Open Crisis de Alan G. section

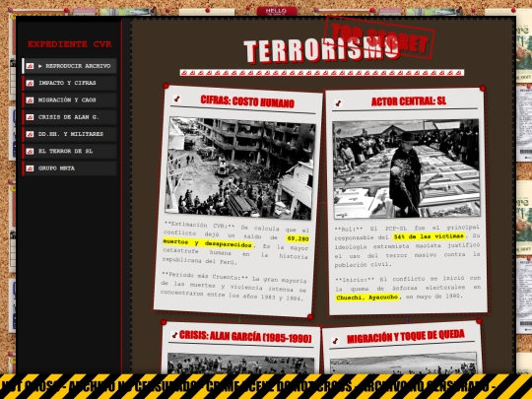[70, 117]
